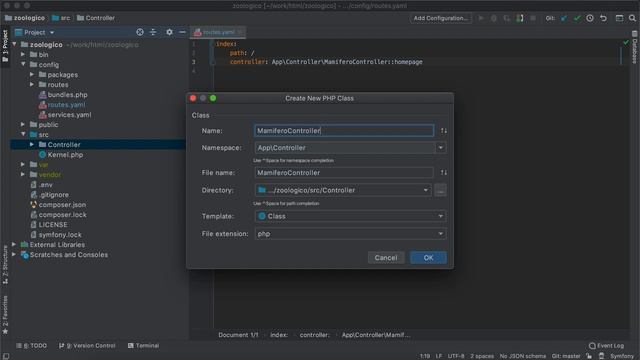Select bundles.php in project tree
640x360 pixels.
63,95
